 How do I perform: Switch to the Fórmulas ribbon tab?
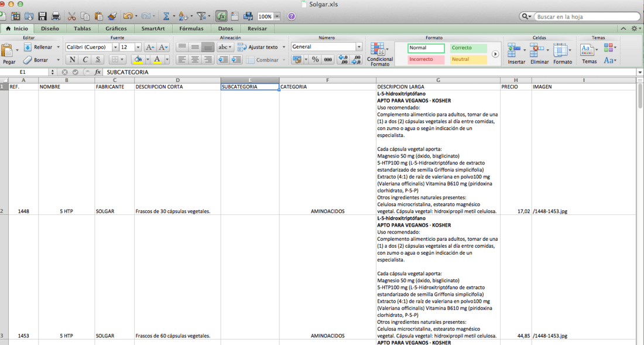(191, 29)
